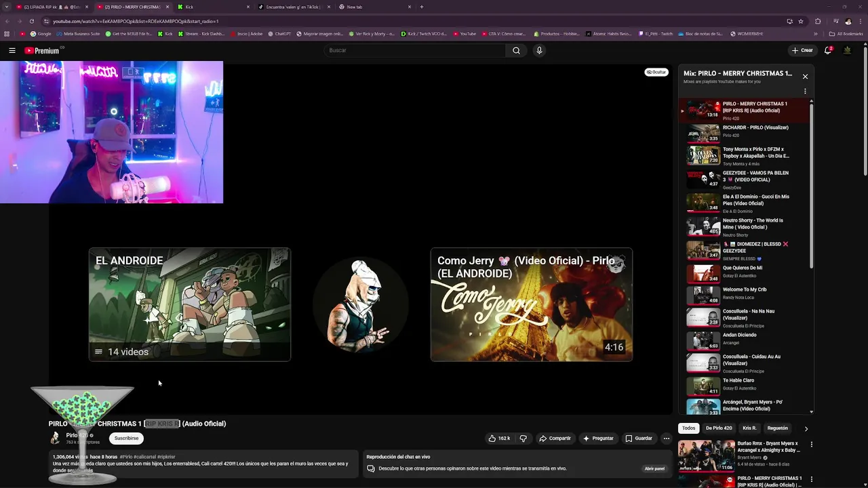Open Como Jerry video end card
The width and height of the screenshot is (868, 488).
pyautogui.click(x=532, y=304)
